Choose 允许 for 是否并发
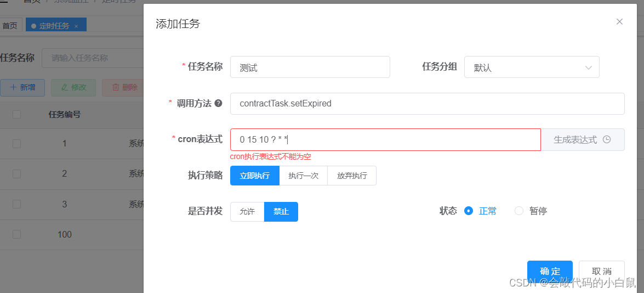Screen dimensions: 644x293 [247, 212]
